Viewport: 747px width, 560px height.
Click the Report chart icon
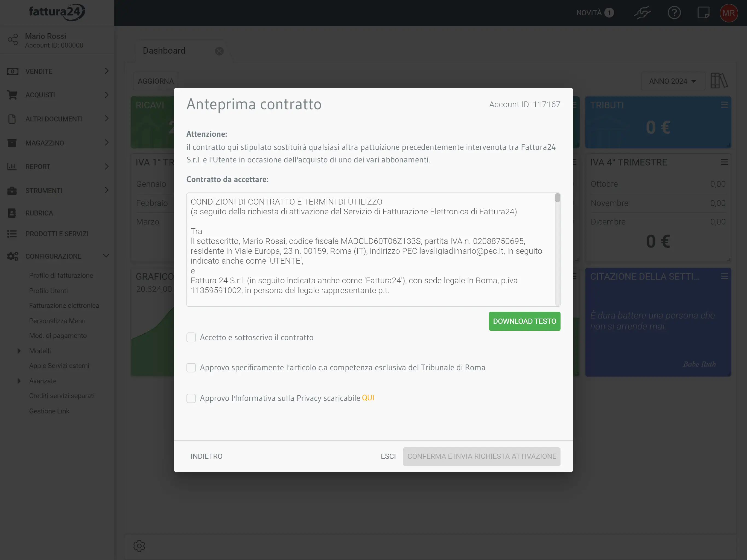pyautogui.click(x=12, y=167)
